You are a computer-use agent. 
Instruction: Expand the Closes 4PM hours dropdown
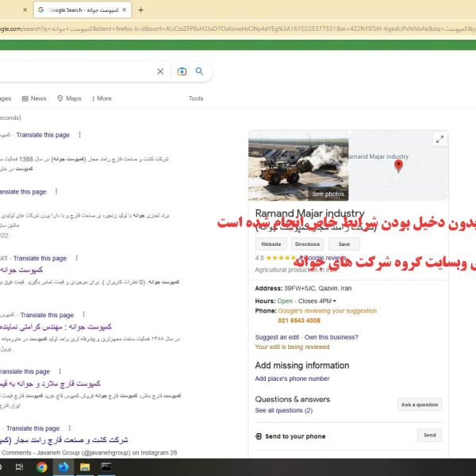(x=334, y=301)
